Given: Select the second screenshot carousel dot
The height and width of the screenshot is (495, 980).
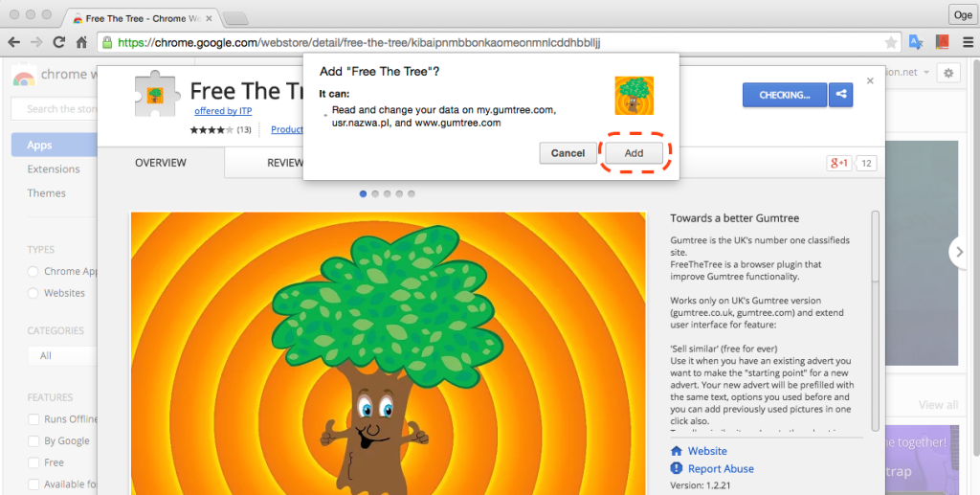Looking at the screenshot, I should (x=375, y=193).
